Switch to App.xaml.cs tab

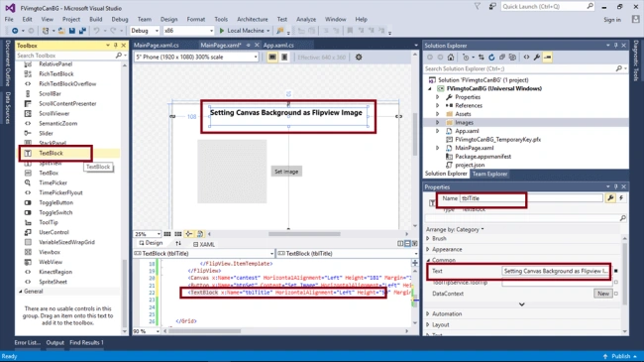pos(278,46)
